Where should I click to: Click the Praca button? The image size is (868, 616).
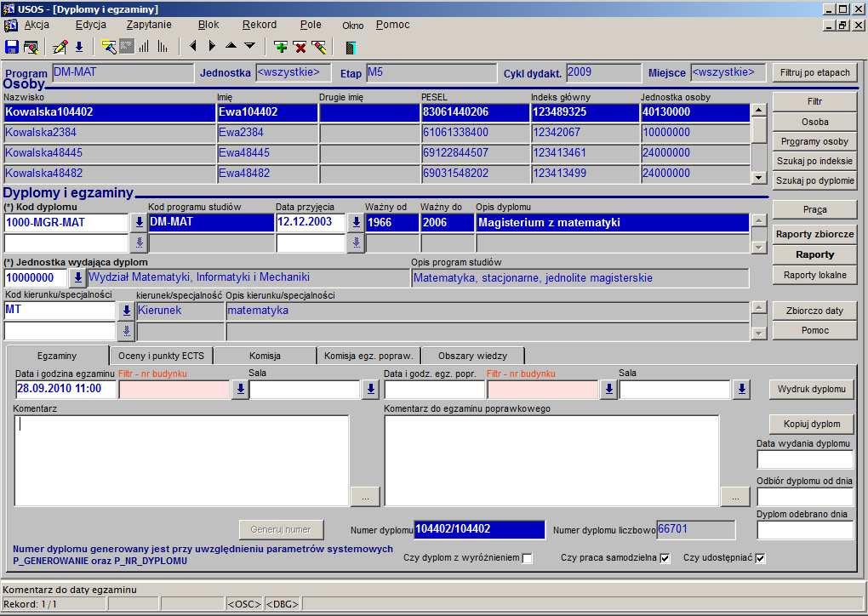pyautogui.click(x=814, y=210)
